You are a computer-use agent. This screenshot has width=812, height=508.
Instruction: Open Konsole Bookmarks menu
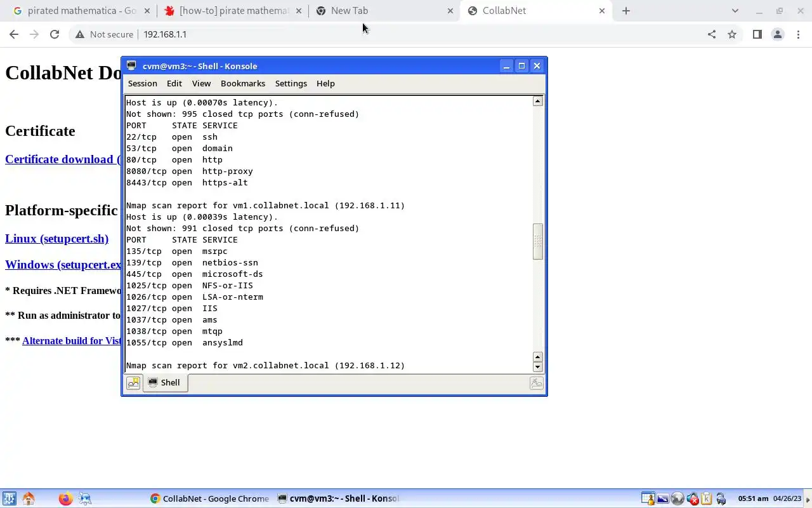[x=243, y=83]
